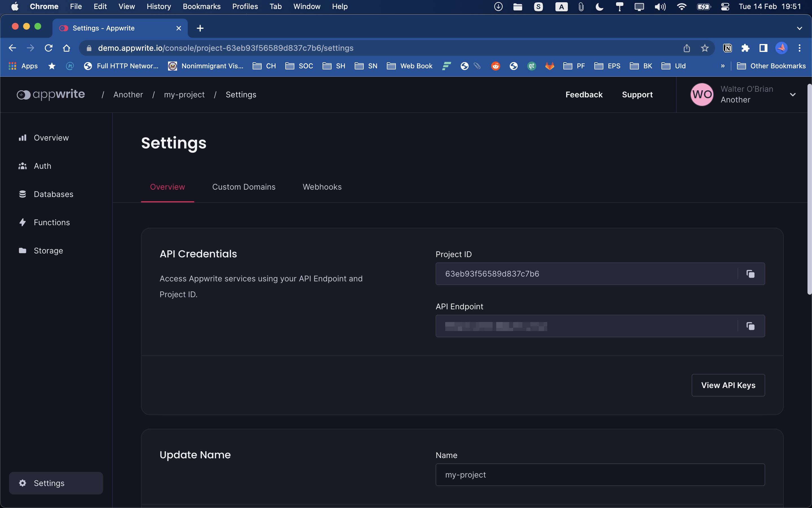This screenshot has width=812, height=508.
Task: Close the Settings - Appwrite tab
Action: (179, 28)
